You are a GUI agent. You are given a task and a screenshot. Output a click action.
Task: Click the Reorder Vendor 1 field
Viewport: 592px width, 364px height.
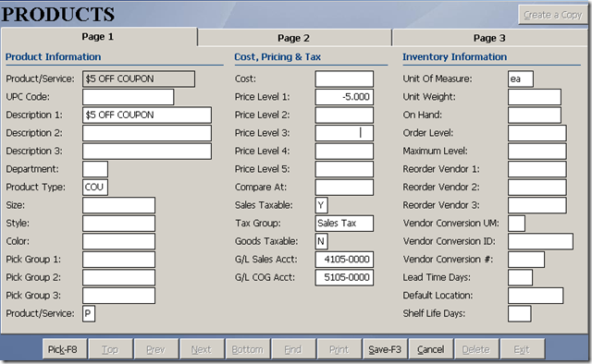pos(537,169)
